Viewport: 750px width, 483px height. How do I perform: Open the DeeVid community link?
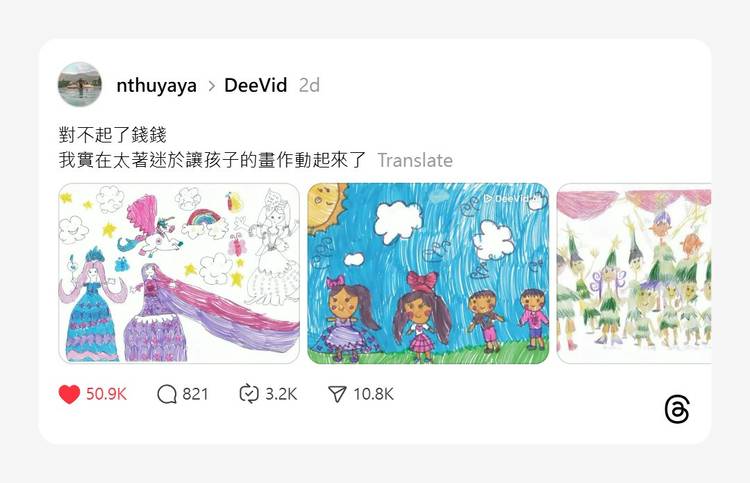click(255, 85)
